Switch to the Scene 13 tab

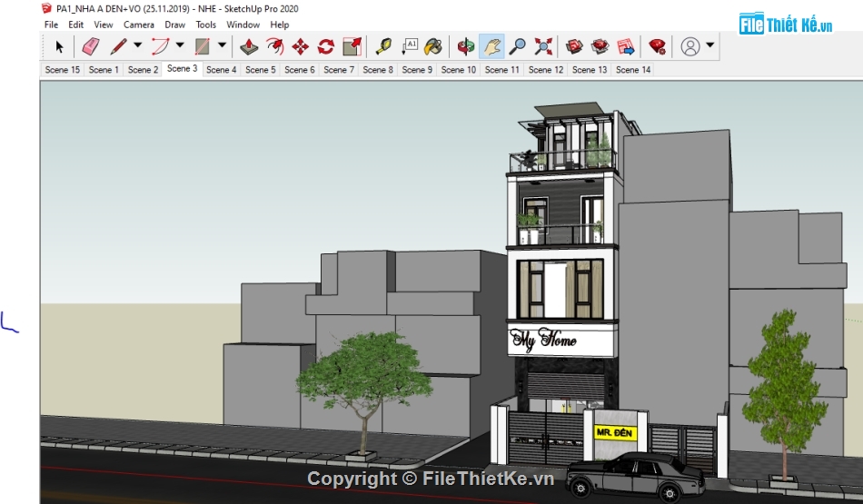(x=589, y=70)
